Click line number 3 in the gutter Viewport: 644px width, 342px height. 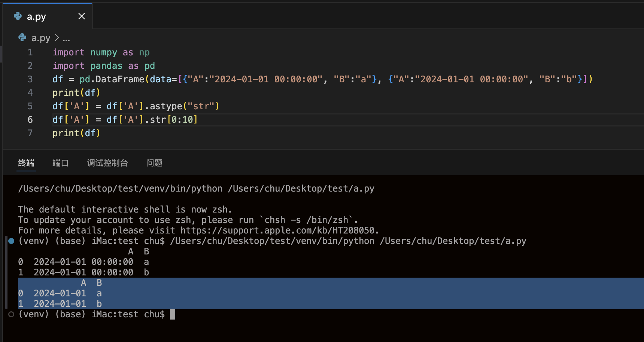pos(30,79)
